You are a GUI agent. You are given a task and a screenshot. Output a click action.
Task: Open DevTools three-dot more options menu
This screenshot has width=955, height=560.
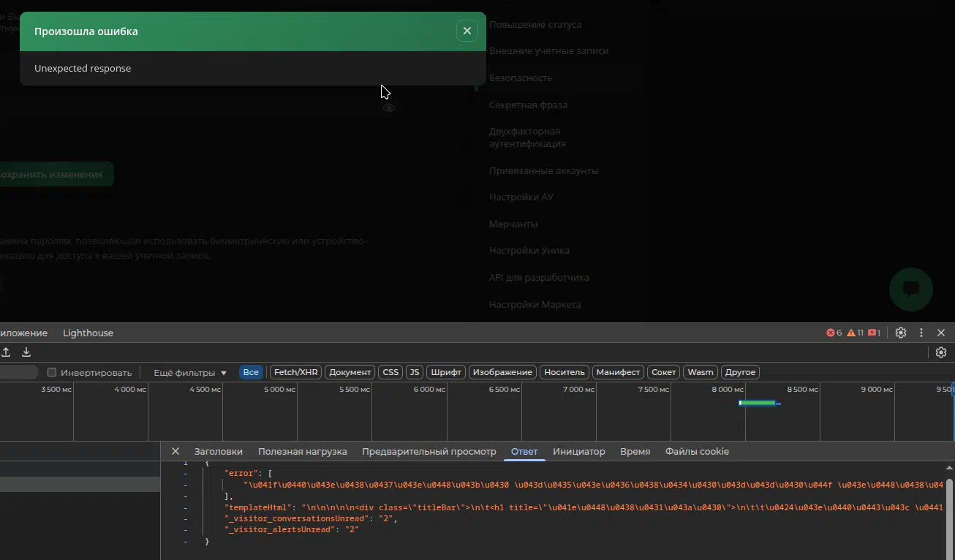click(x=921, y=333)
